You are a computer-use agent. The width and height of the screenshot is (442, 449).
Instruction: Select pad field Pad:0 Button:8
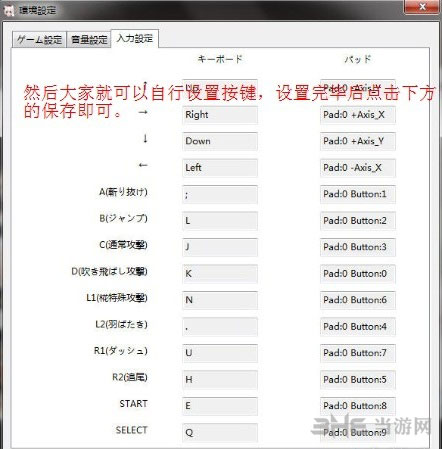click(358, 406)
